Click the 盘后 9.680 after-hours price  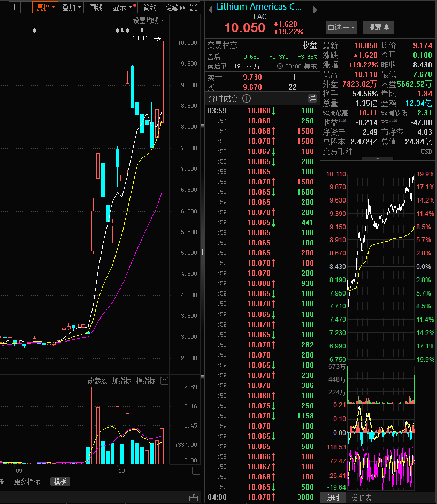pyautogui.click(x=251, y=57)
